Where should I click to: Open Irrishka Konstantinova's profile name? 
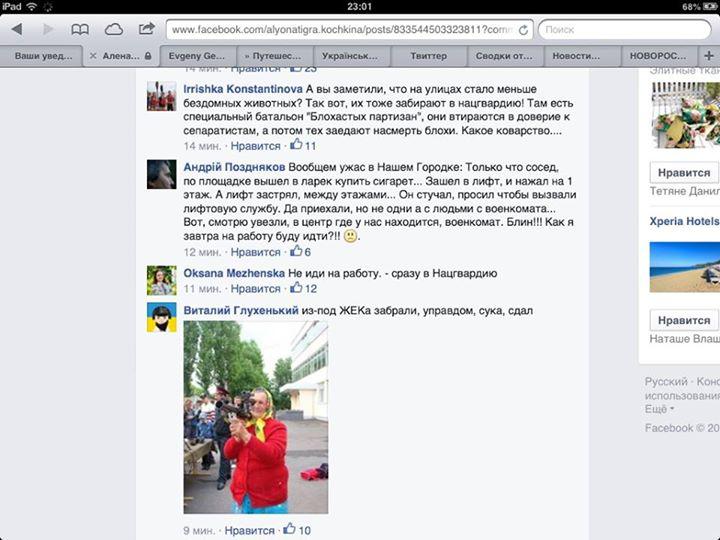[x=243, y=89]
